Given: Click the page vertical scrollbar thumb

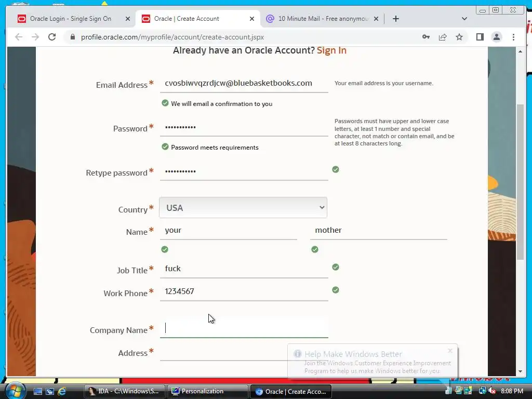Looking at the screenshot, I should tap(520, 182).
